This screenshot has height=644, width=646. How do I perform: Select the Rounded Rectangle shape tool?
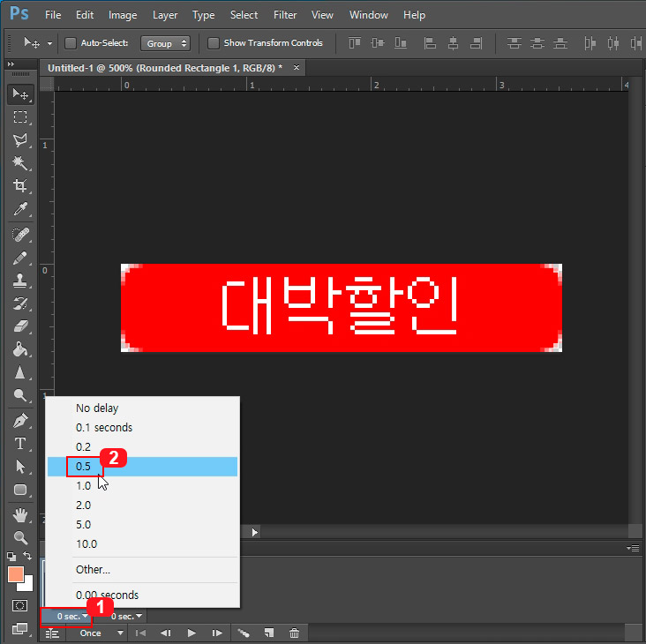click(x=20, y=490)
